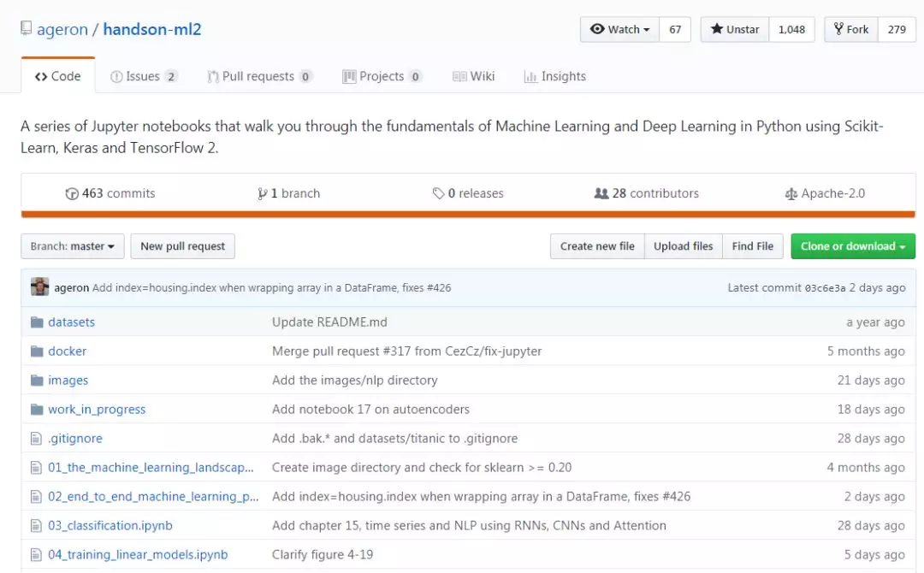Open the Watch notifications dropdown
Viewport: 924px width, 573px height.
click(619, 29)
